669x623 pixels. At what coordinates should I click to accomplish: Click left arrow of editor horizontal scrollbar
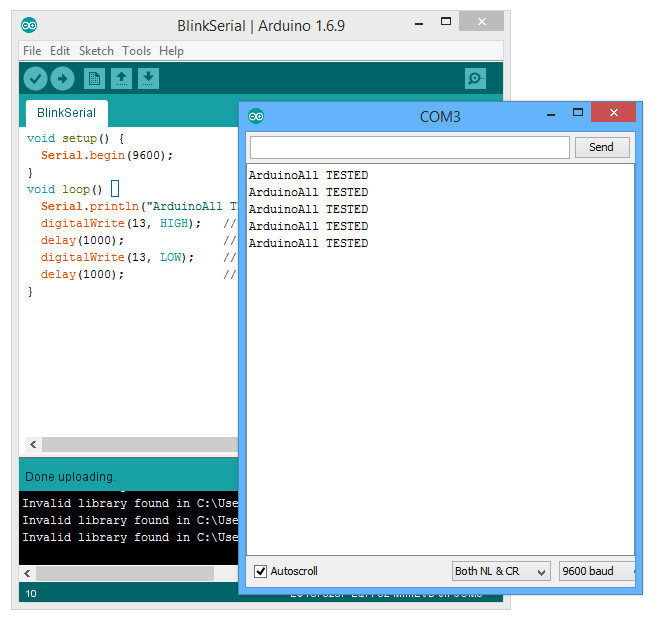point(33,445)
